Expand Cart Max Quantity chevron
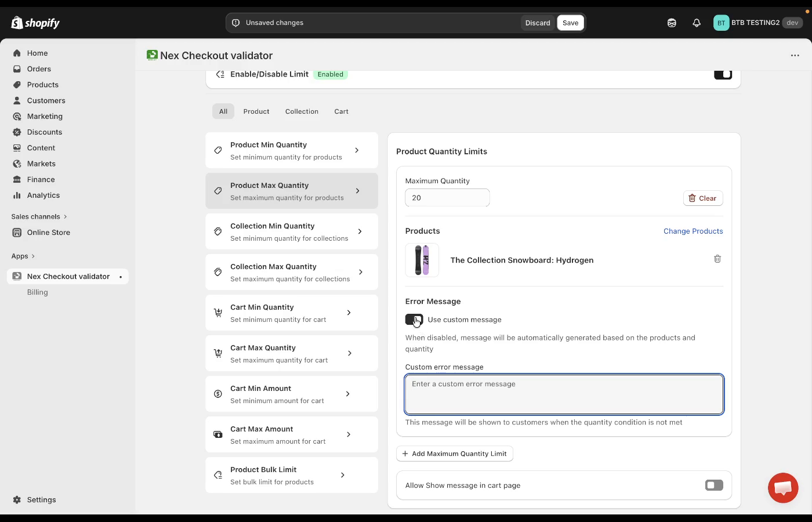The width and height of the screenshot is (812, 522). tap(350, 353)
